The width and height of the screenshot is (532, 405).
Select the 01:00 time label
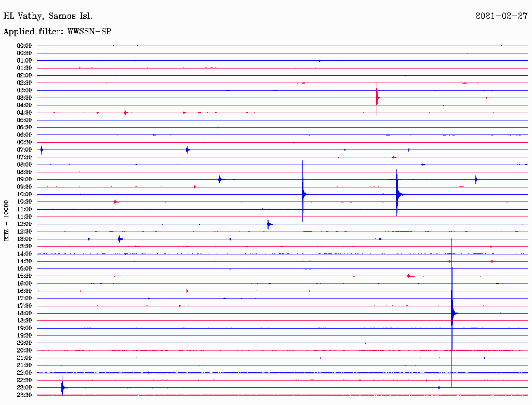24,60
